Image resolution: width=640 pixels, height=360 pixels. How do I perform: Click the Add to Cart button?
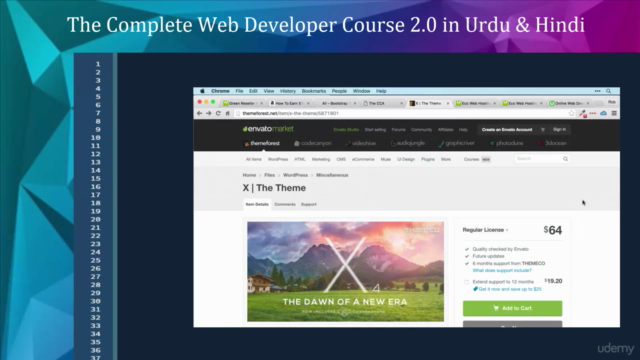point(512,308)
